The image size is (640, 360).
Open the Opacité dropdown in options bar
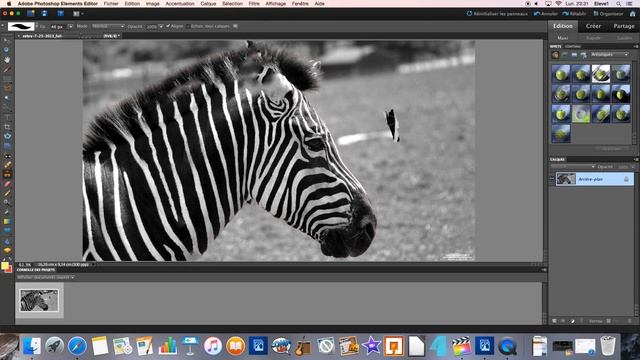(x=160, y=27)
